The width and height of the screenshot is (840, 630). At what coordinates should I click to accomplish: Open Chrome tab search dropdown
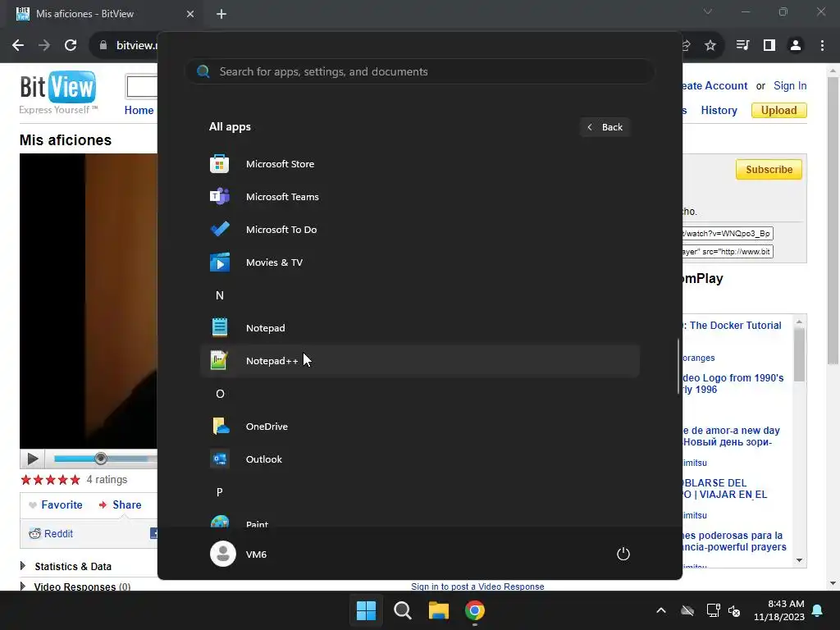tap(708, 11)
